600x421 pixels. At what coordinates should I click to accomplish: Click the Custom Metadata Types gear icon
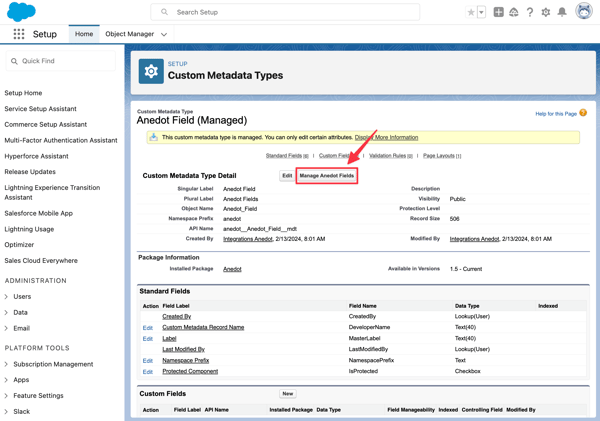coord(151,71)
